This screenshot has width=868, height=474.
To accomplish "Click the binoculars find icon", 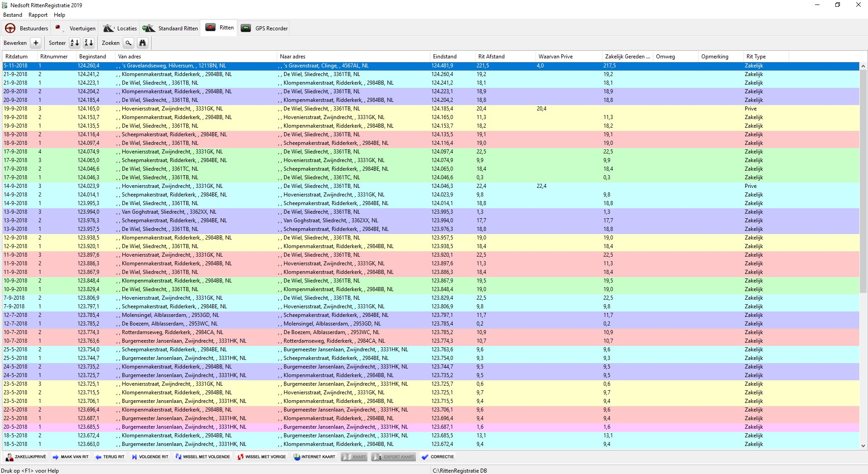I will [x=143, y=43].
